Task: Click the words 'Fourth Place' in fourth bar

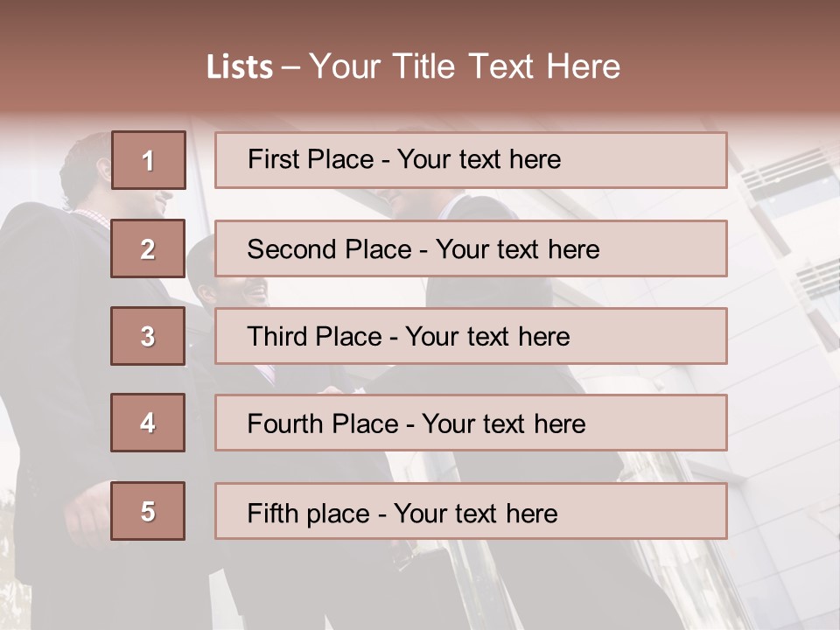Action: (x=323, y=423)
